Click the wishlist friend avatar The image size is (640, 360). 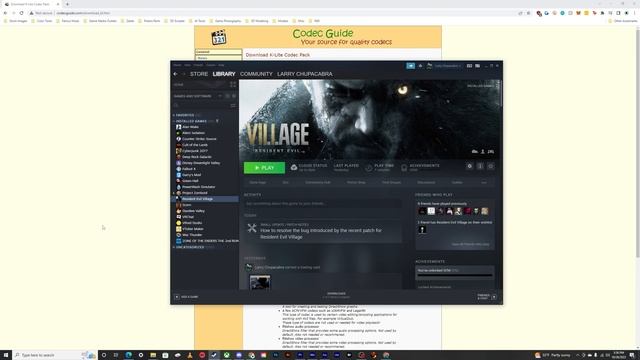point(422,230)
